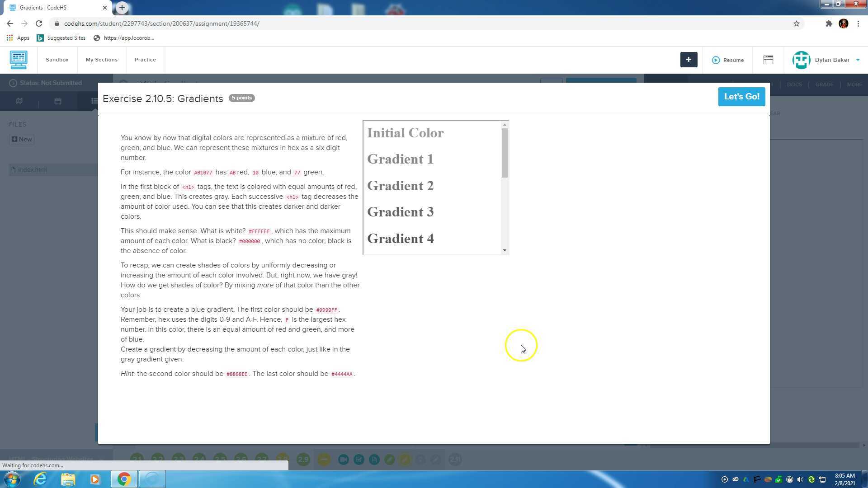Open the Sandbox menu item

[57, 60]
